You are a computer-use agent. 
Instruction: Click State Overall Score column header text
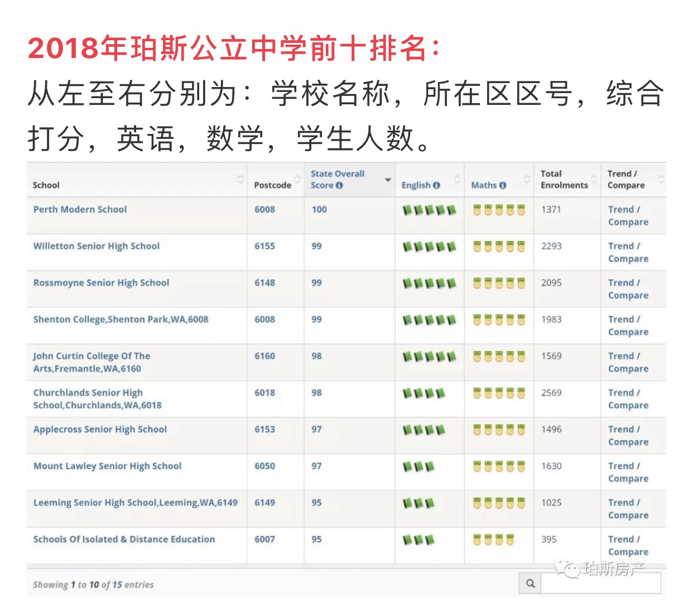tap(338, 180)
